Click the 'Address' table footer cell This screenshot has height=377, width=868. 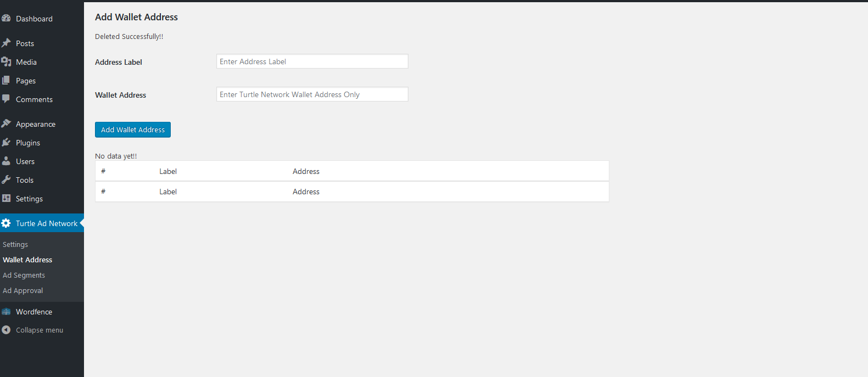tap(306, 192)
